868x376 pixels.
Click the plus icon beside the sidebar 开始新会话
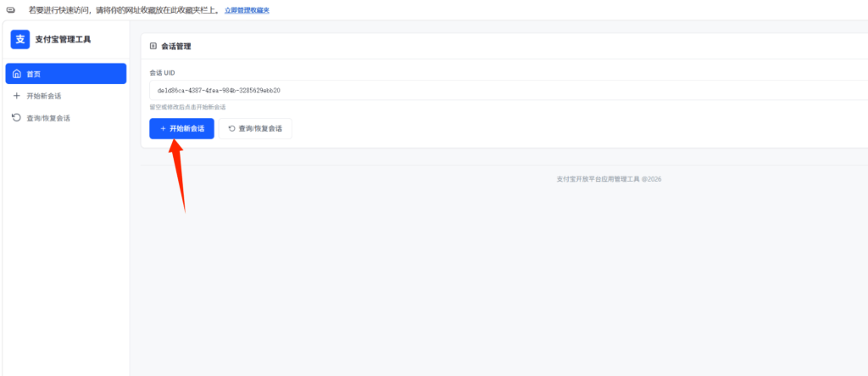tap(16, 96)
